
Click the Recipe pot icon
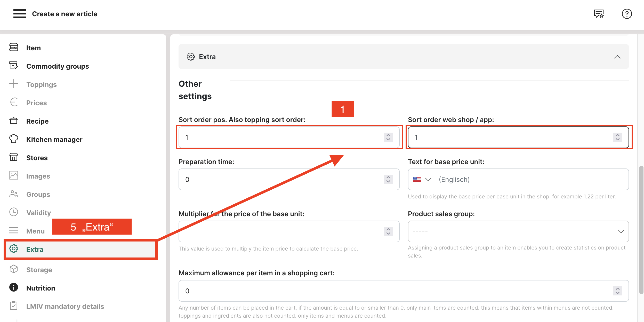click(14, 121)
